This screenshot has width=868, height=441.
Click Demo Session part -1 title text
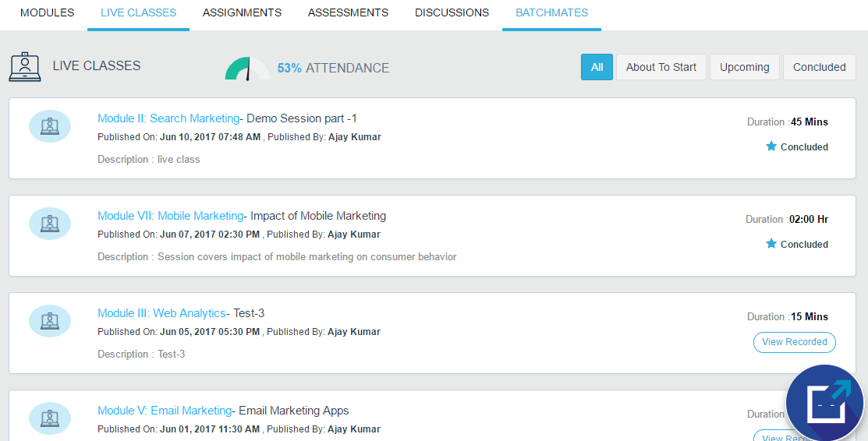(302, 118)
